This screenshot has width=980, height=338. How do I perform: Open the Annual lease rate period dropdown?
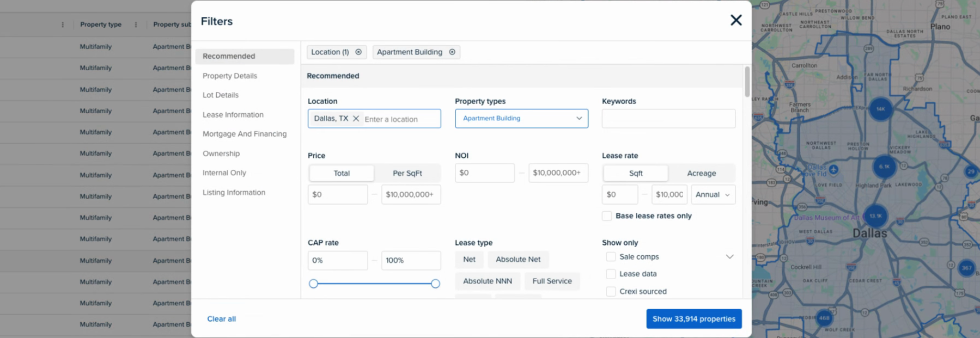(x=713, y=195)
